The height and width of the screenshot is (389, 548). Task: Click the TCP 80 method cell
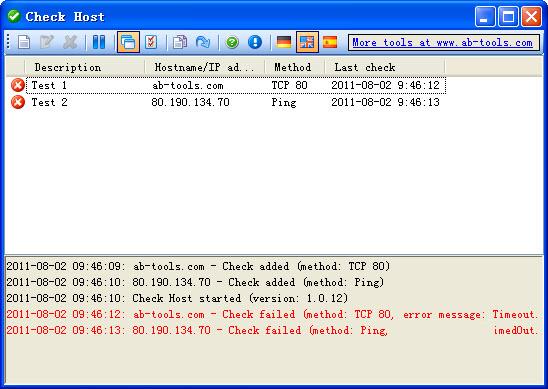(289, 85)
